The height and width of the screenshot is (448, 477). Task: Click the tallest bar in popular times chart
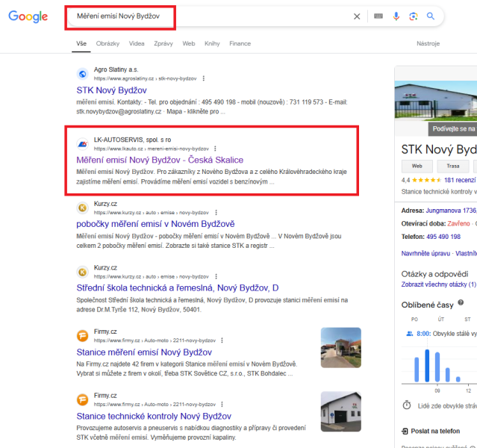pos(427,366)
